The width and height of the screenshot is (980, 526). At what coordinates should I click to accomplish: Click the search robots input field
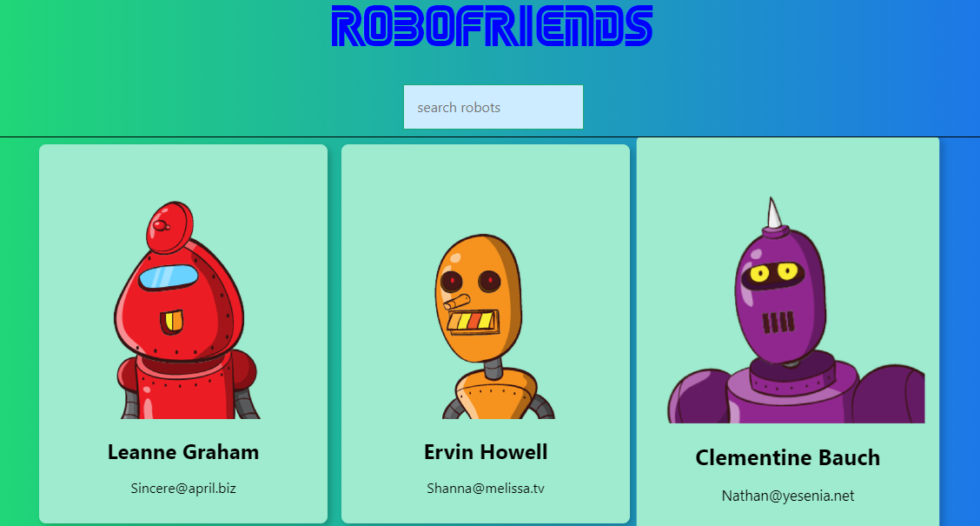coord(493,107)
